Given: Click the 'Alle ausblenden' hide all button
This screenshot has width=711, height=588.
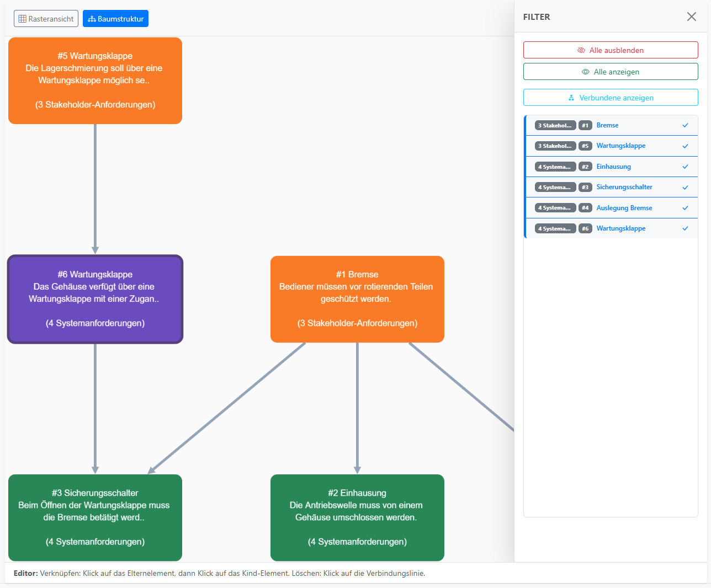Looking at the screenshot, I should pos(611,50).
